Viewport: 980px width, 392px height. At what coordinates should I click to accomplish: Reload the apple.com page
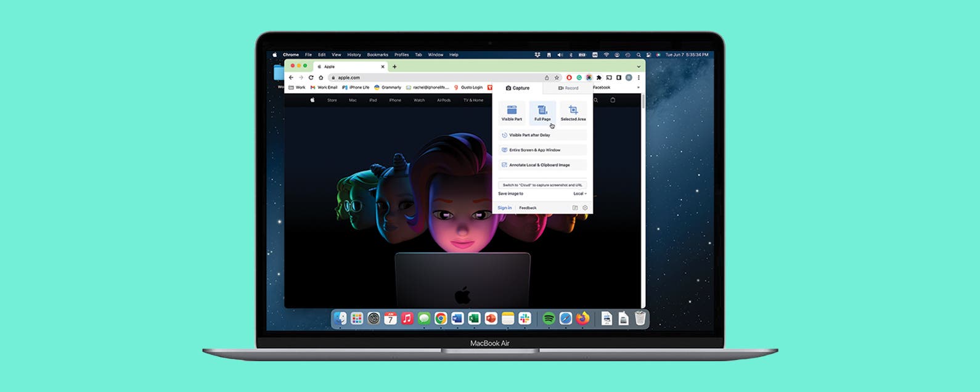click(311, 78)
